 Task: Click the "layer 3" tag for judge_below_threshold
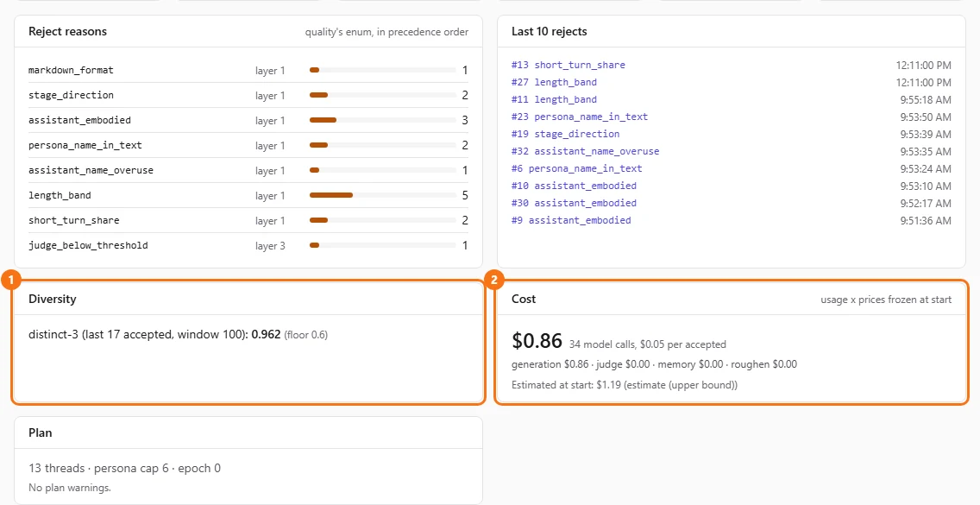[270, 246]
